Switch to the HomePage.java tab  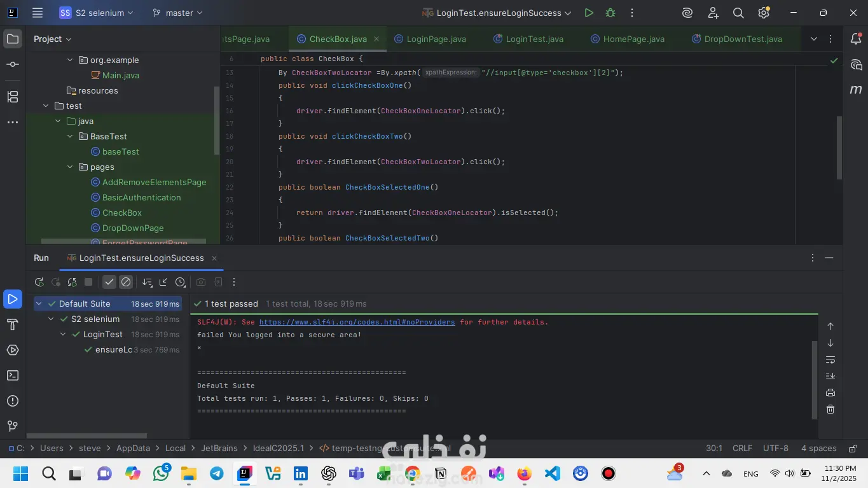click(628, 39)
